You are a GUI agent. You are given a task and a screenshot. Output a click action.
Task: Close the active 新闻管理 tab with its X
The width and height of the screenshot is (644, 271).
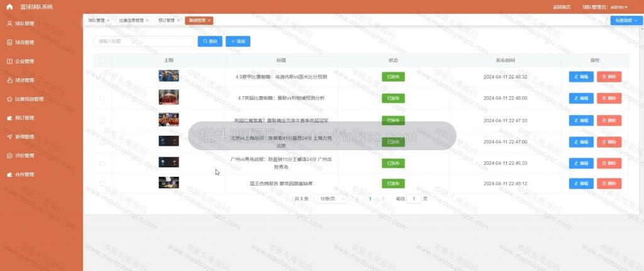pyautogui.click(x=209, y=21)
